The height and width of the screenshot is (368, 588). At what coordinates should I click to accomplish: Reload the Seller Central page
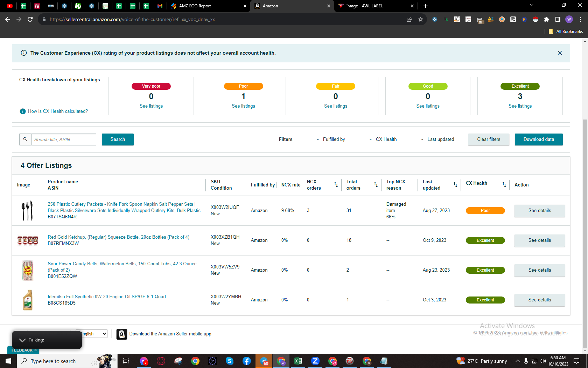pos(30,19)
